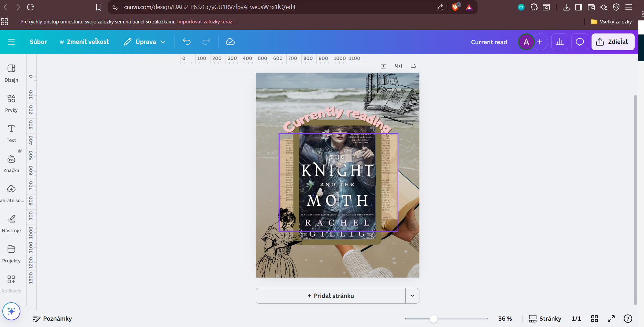Open the browser main menu

[629, 7]
